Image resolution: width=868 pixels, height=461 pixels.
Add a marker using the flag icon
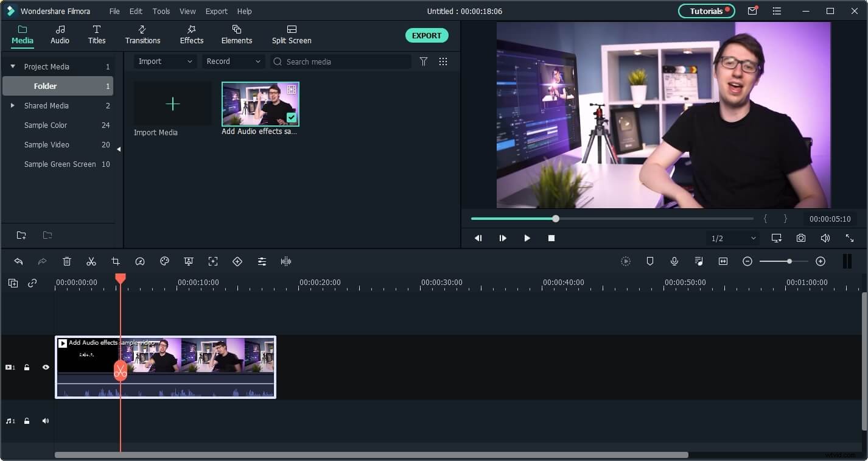650,261
